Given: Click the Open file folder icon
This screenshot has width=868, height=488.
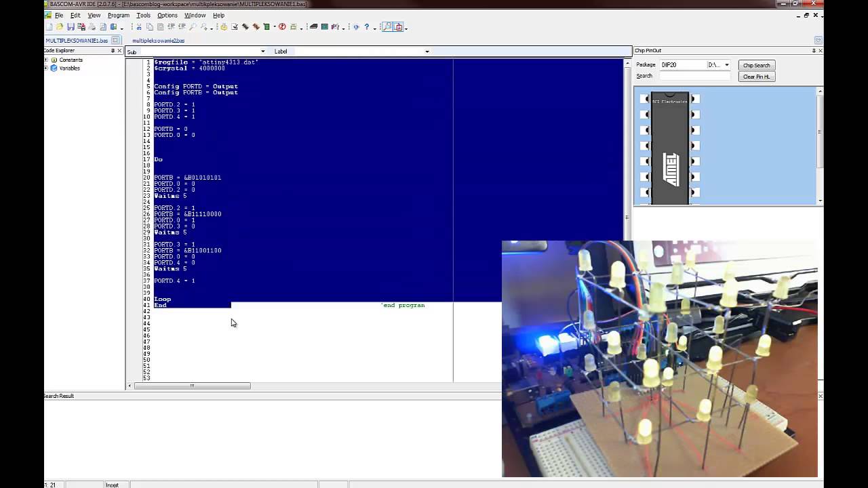Looking at the screenshot, I should click(60, 27).
